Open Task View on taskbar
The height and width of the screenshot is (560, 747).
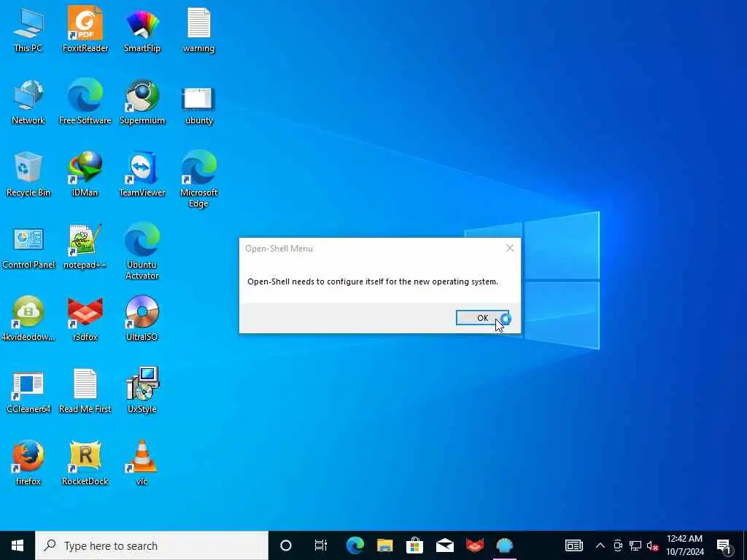tap(321, 545)
